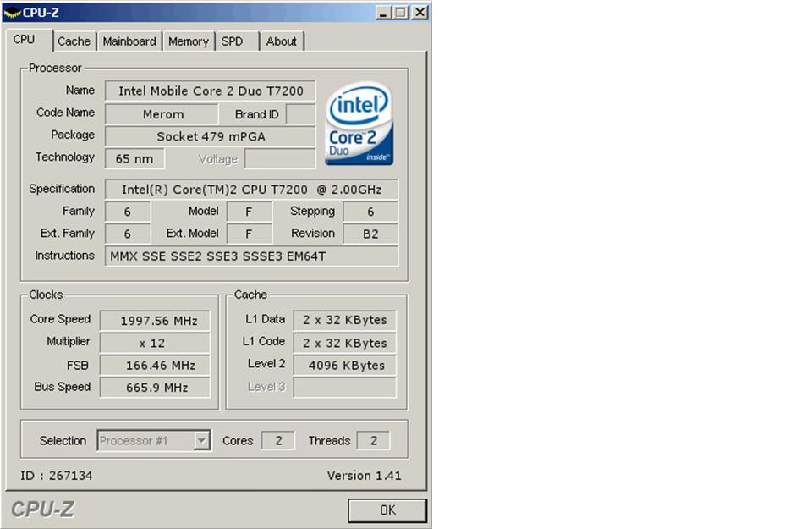Maximize the CPU-Z window
Screen dimensions: 812x529
(400, 13)
